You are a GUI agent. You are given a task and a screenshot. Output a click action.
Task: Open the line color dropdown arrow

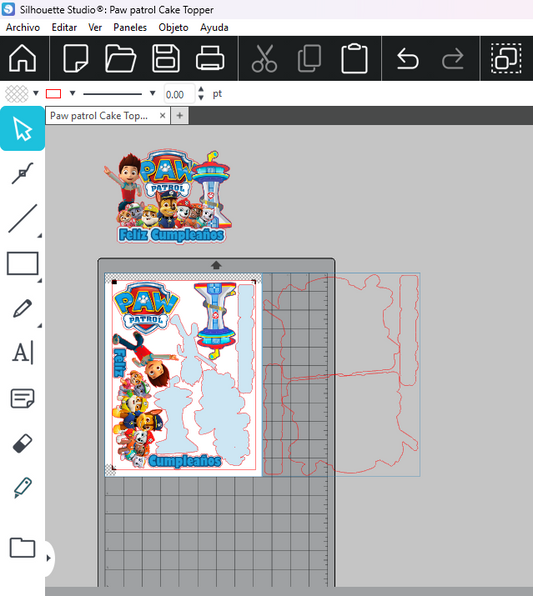pos(72,93)
